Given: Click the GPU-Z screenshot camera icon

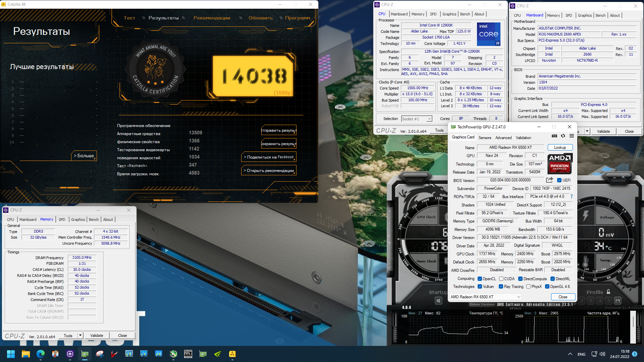Looking at the screenshot, I should pos(554,136).
